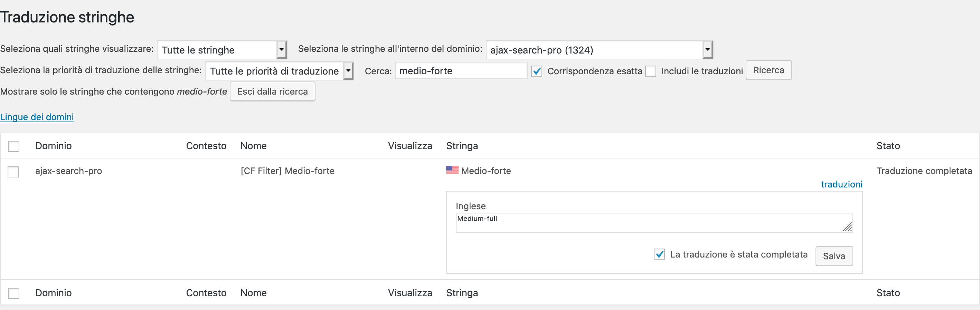Viewport: 980px width, 310px height.
Task: Open the Tutte le stringhe dropdown
Action: [222, 50]
